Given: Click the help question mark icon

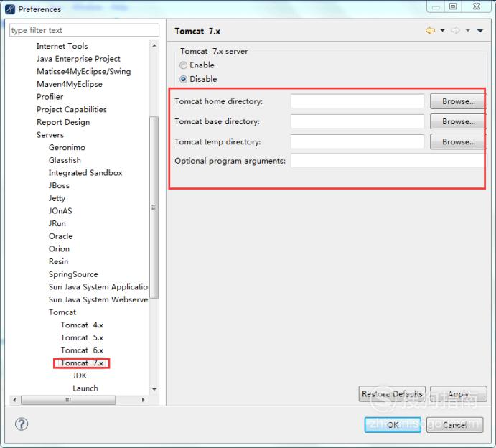Looking at the screenshot, I should click(x=22, y=424).
